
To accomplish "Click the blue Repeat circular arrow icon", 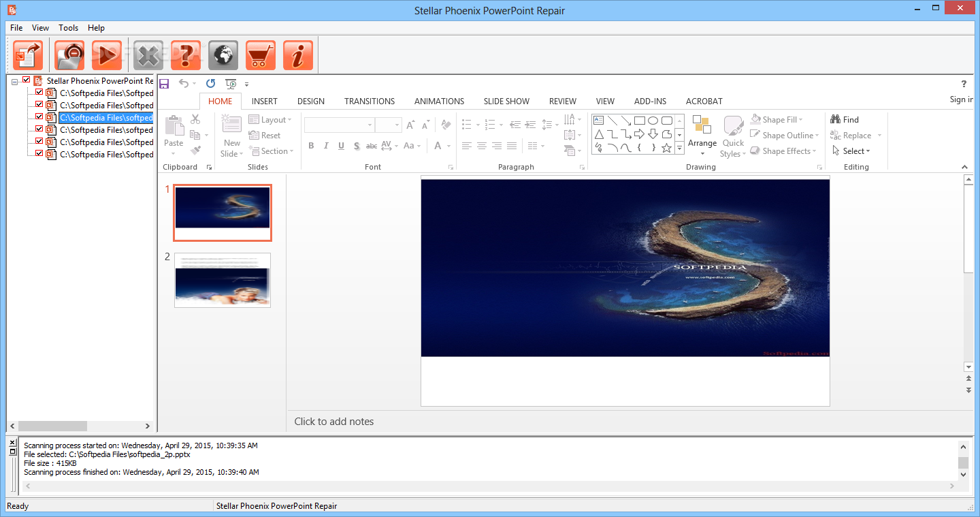I will [x=210, y=83].
